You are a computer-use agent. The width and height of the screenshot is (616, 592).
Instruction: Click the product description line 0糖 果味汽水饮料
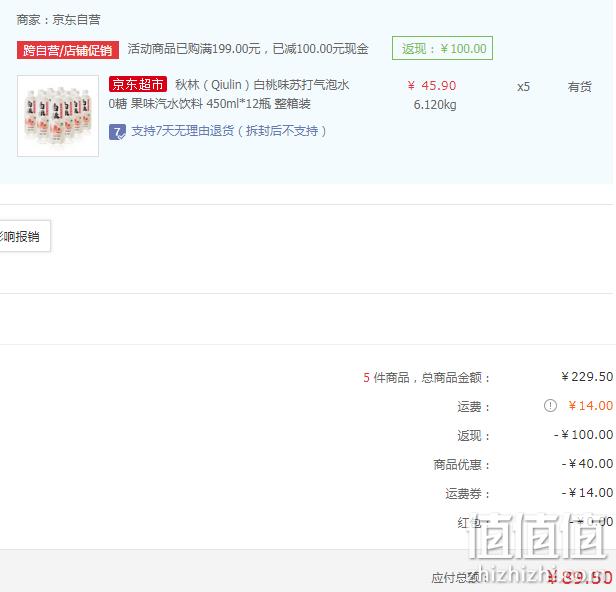coord(209,104)
